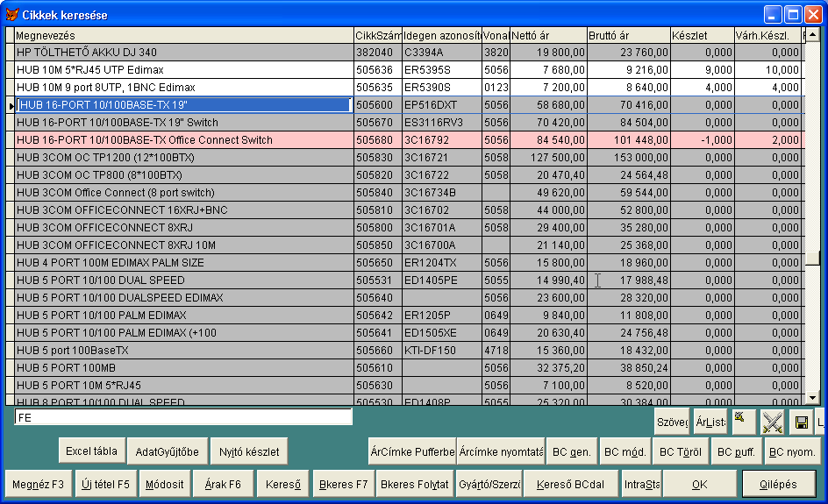Click the Készlet column header

(x=703, y=35)
